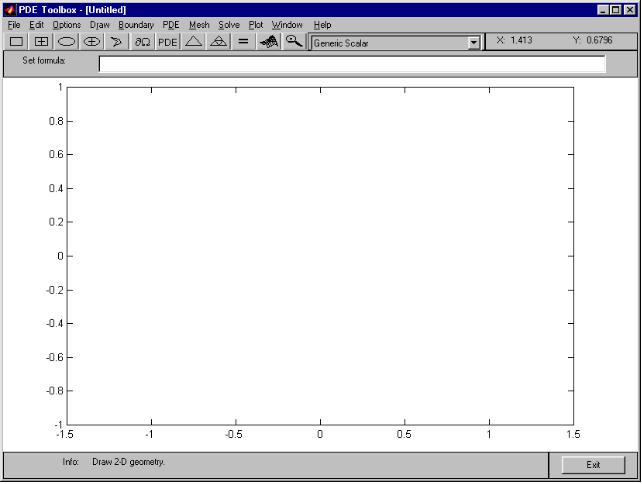This screenshot has height=484, width=642.
Task: Click x-axis tick label -0.5
Action: pos(234,434)
